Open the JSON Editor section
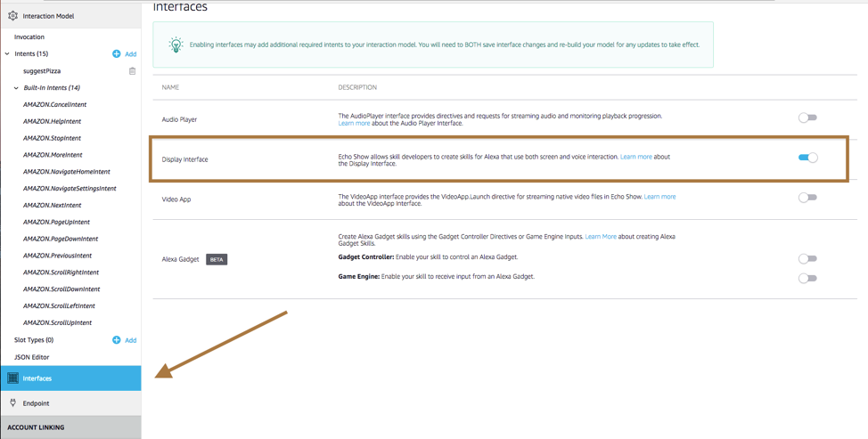868x439 pixels. pyautogui.click(x=31, y=357)
